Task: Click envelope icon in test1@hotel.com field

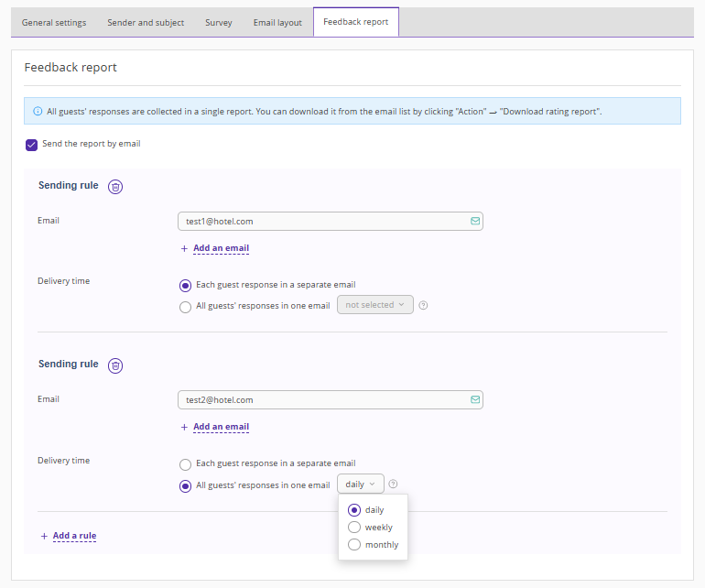Action: (x=474, y=222)
